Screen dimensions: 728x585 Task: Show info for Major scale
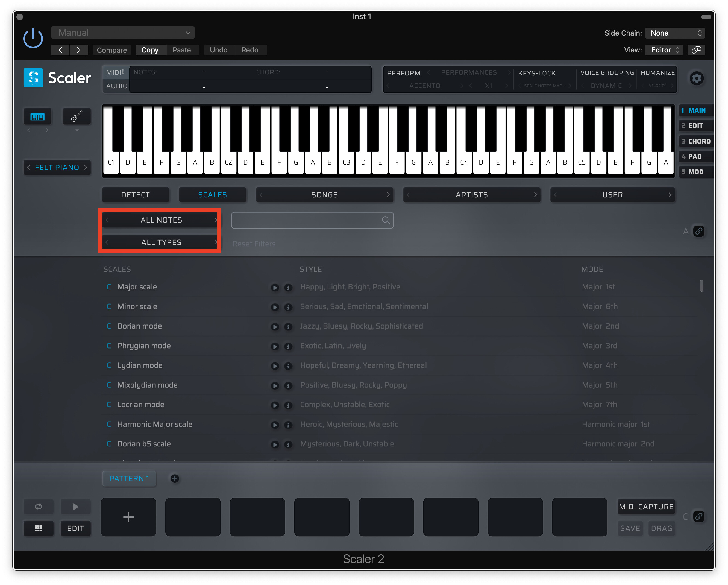click(288, 287)
